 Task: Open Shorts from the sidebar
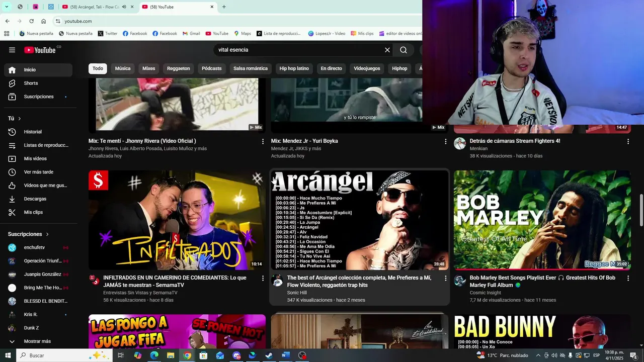pyautogui.click(x=38, y=83)
